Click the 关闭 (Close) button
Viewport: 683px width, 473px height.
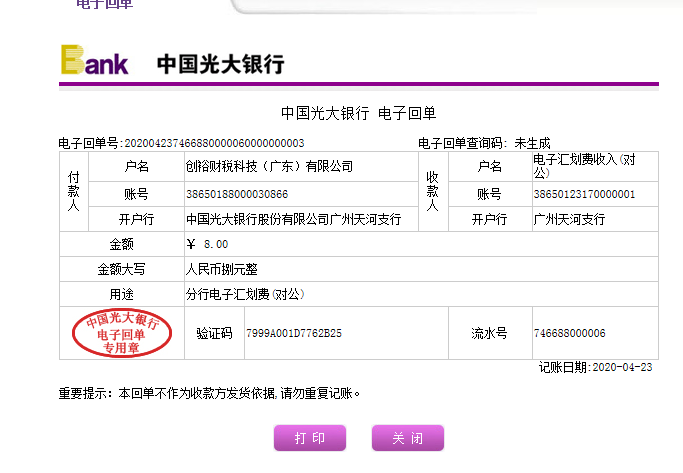click(407, 438)
